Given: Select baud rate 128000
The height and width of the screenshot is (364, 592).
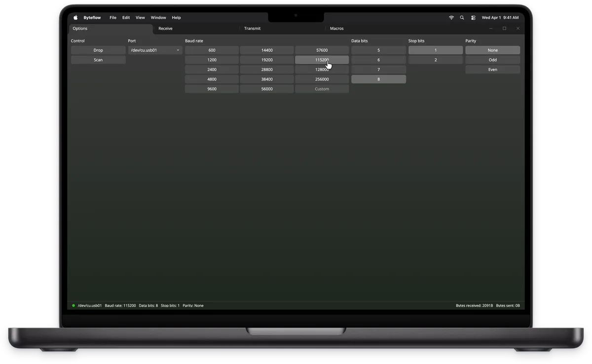Looking at the screenshot, I should coord(322,70).
